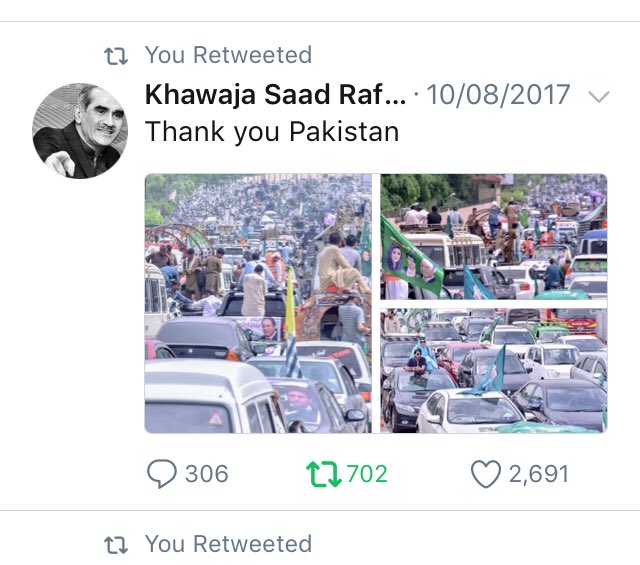Click the Thank you Pakistan tweet text
640x565 pixels.
click(x=272, y=132)
